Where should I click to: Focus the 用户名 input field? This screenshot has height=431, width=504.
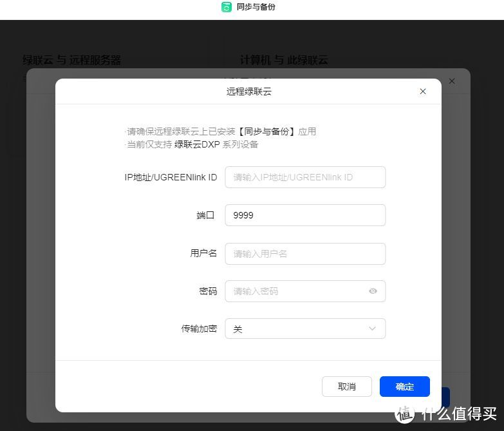pyautogui.click(x=305, y=254)
